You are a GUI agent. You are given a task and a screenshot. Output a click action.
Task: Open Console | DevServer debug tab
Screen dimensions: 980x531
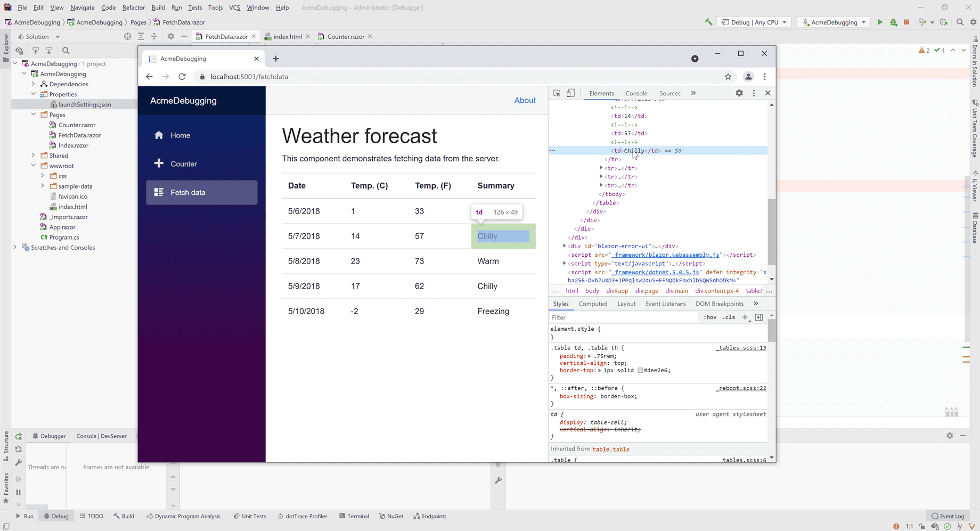coord(101,436)
